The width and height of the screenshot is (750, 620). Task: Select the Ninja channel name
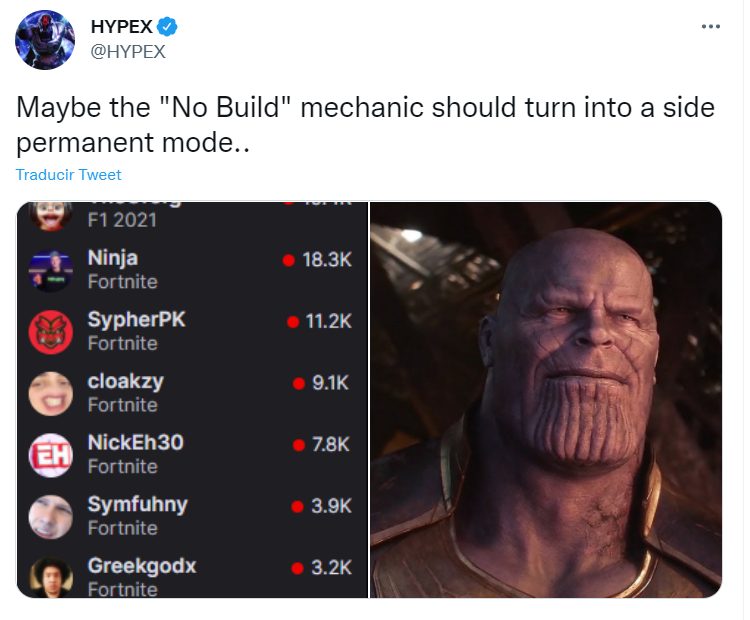click(x=113, y=258)
